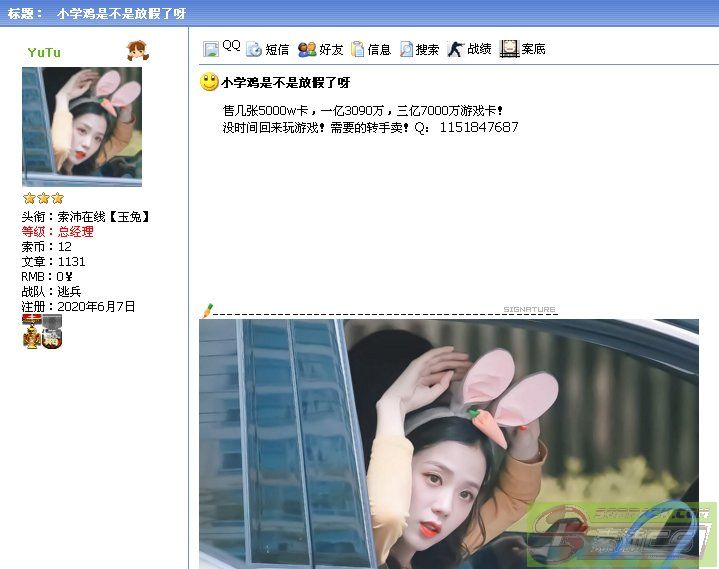This screenshot has width=719, height=569.
Task: Click the 信息 text link
Action: (379, 50)
